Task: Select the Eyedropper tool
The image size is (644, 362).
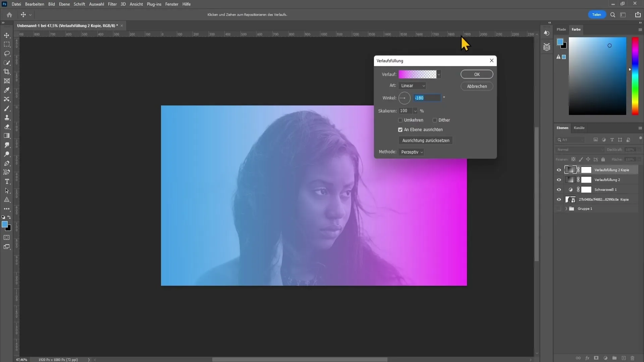Action: click(7, 90)
